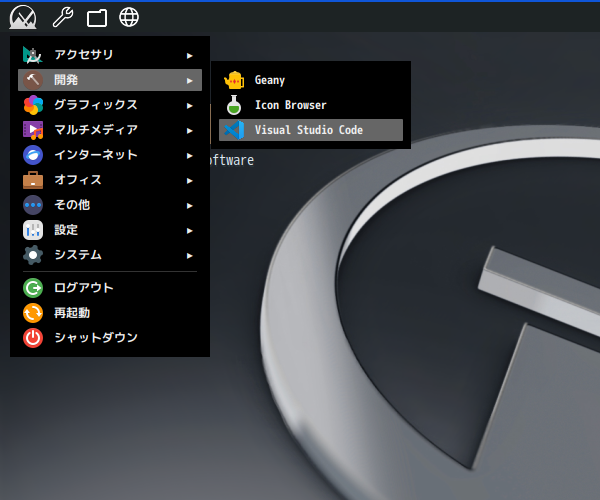Select the その他 menu entry

pyautogui.click(x=72, y=205)
